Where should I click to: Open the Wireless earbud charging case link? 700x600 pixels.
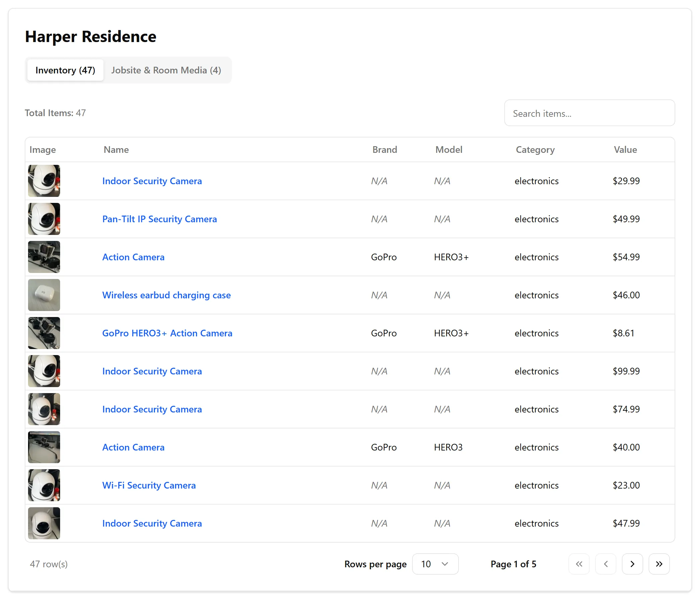[167, 295]
